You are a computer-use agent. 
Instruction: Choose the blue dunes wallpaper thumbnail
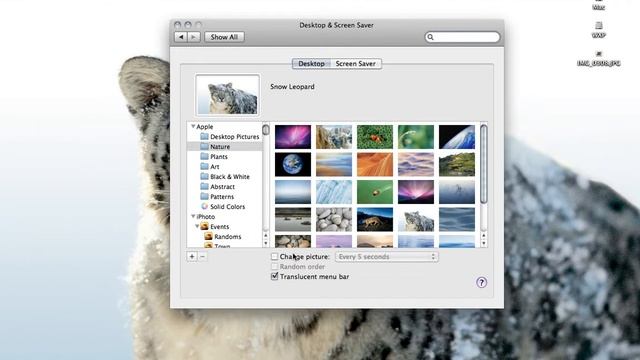coord(457,220)
